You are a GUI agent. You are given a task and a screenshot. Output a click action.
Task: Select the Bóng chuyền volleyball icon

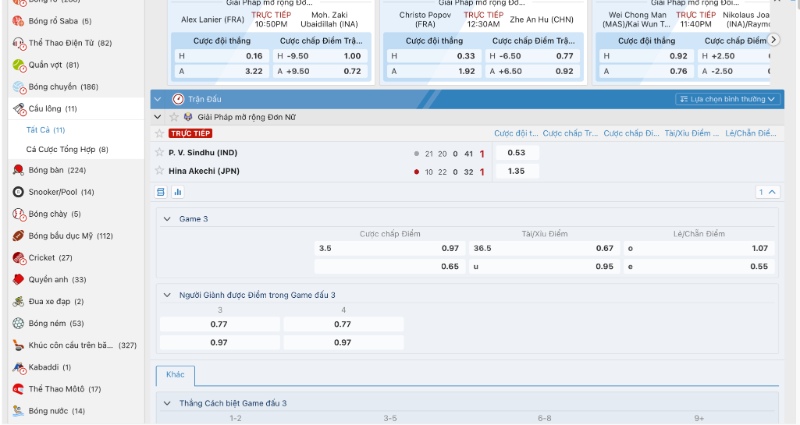coord(18,87)
